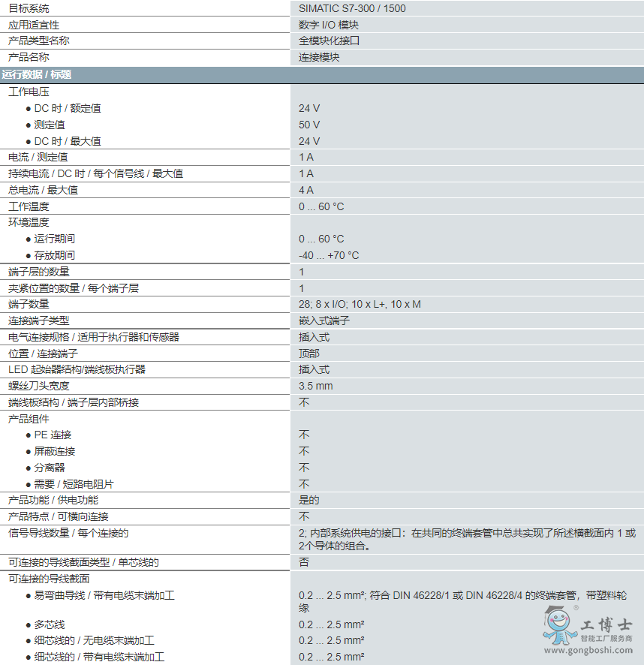Click the 产品功能 / 供电功能 label

[x=53, y=500]
